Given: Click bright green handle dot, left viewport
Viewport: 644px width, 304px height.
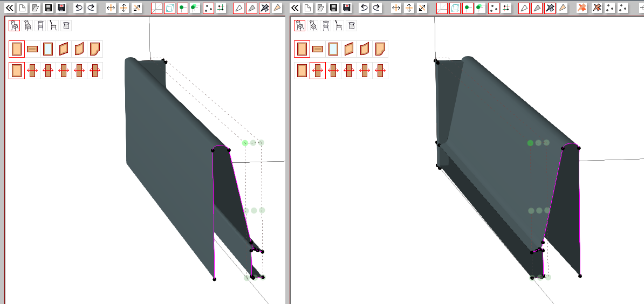Looking at the screenshot, I should [x=245, y=143].
